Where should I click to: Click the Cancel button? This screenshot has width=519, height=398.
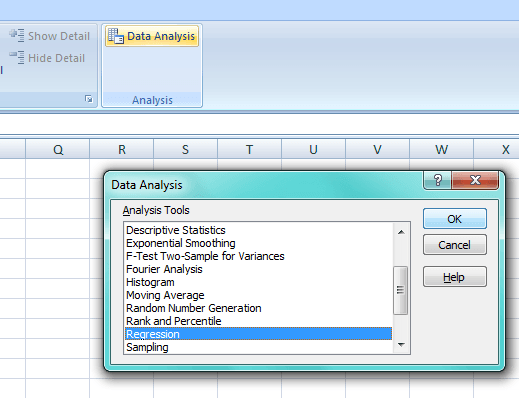click(x=455, y=245)
